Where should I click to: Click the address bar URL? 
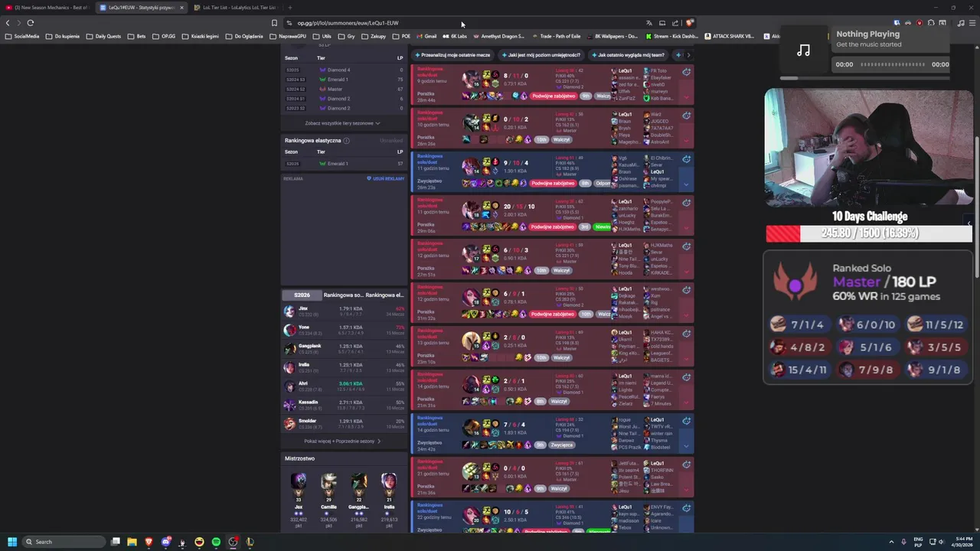[x=348, y=23]
